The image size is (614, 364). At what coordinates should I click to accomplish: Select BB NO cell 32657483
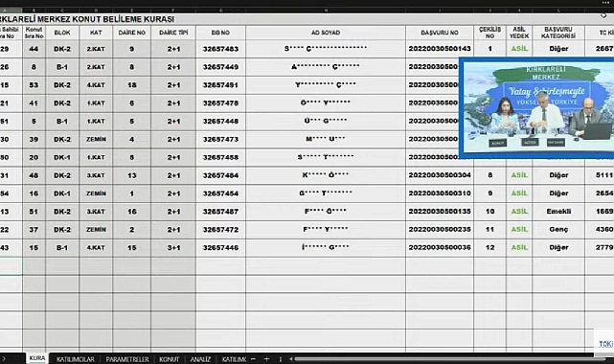[x=221, y=49]
